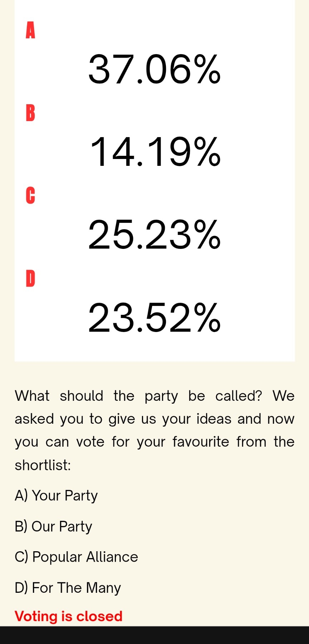Select the 25.23% result figure
The width and height of the screenshot is (309, 644).
[x=154, y=235]
